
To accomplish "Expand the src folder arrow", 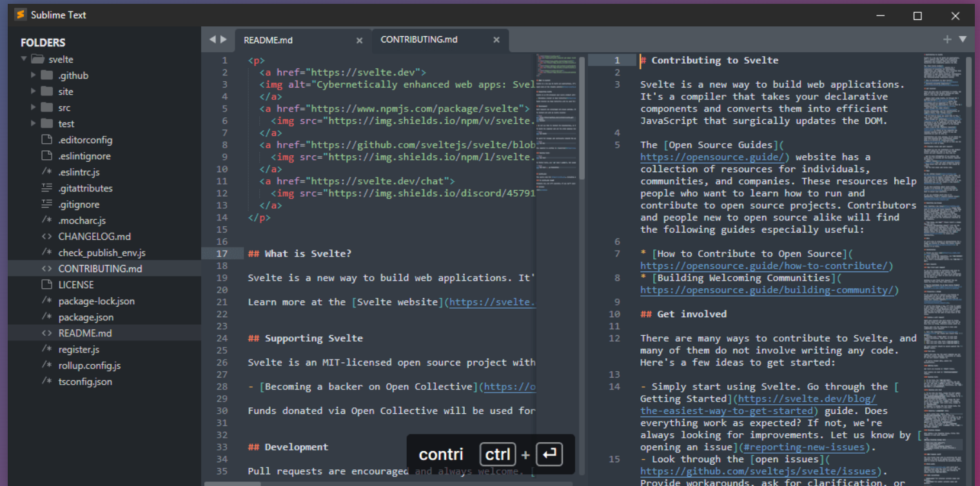I will (34, 107).
